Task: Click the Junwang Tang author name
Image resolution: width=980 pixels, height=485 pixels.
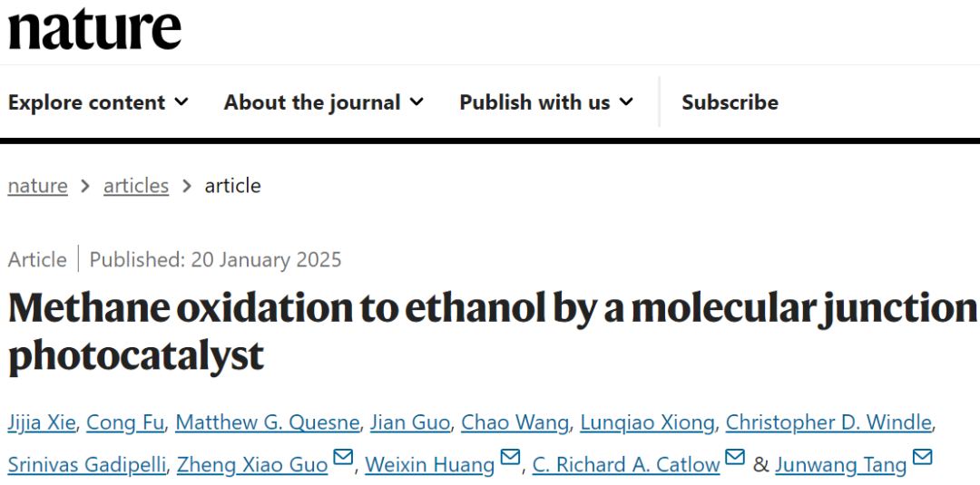Action: (x=840, y=465)
